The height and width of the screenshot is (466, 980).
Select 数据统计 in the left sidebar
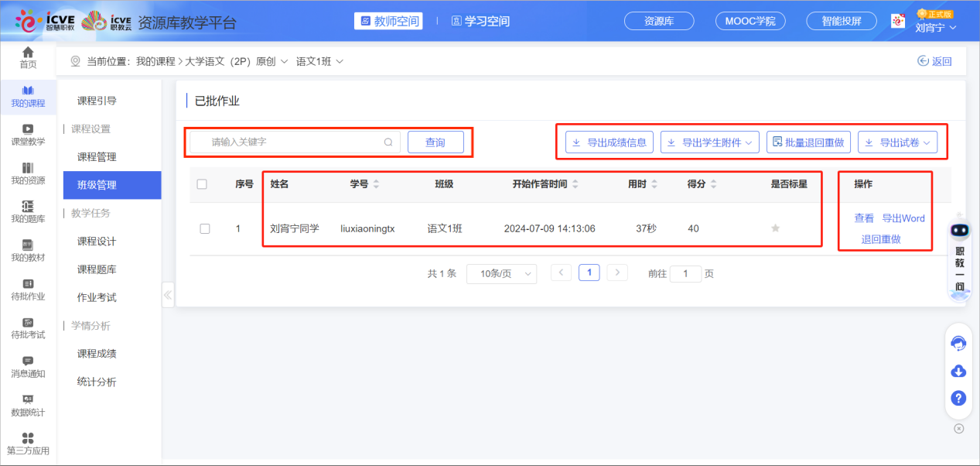[x=28, y=406]
